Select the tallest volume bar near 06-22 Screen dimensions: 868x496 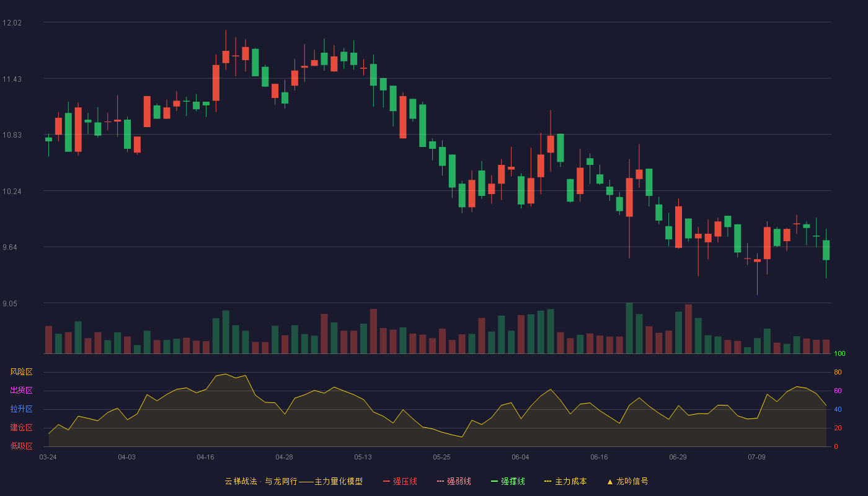[x=629, y=328]
